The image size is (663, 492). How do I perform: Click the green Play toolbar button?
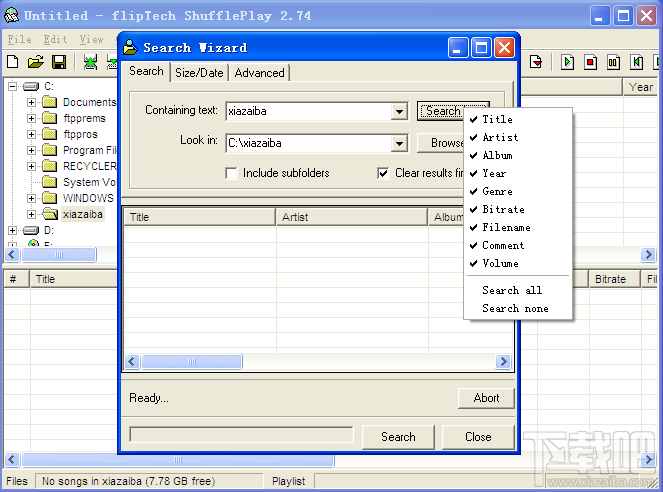pos(567,62)
